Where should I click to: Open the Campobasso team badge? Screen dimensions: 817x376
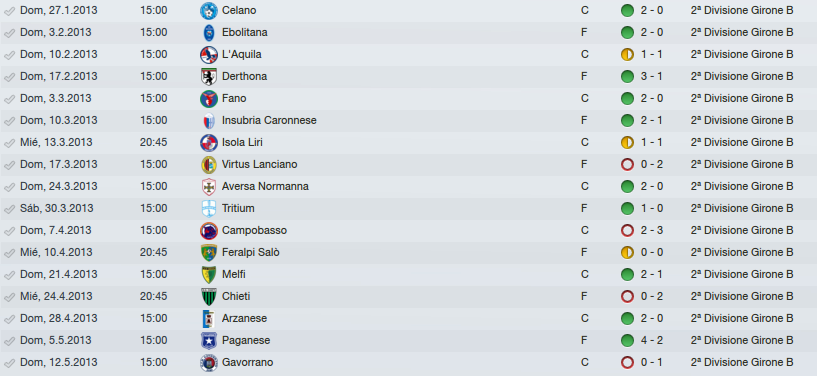[209, 231]
